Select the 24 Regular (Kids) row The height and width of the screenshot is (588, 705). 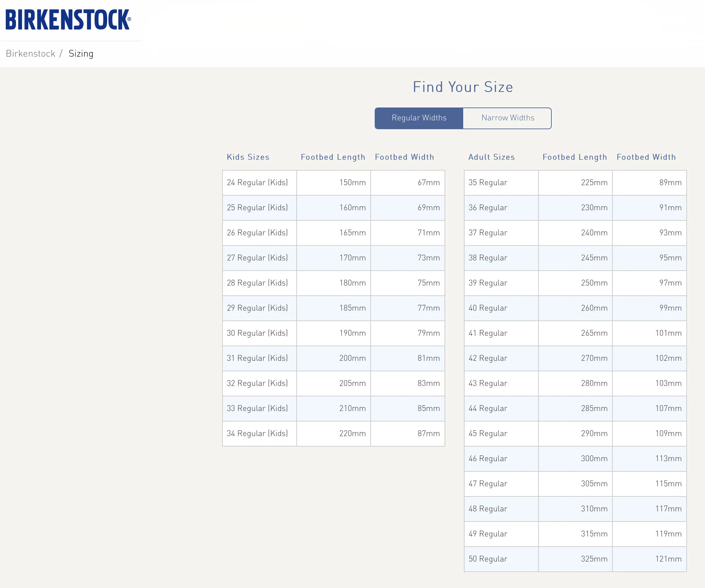point(257,182)
